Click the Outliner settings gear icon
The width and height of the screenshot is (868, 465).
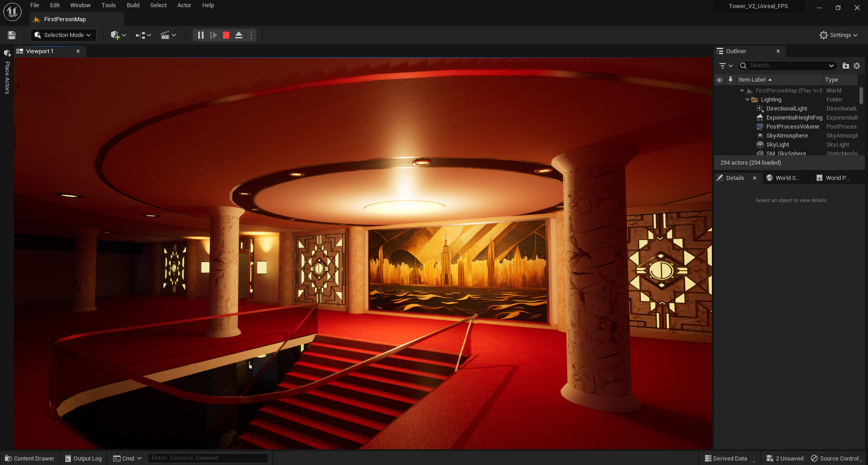(856, 66)
